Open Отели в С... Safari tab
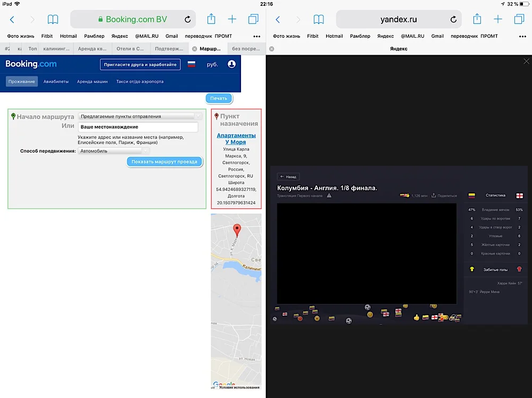532x398 pixels. (130, 49)
